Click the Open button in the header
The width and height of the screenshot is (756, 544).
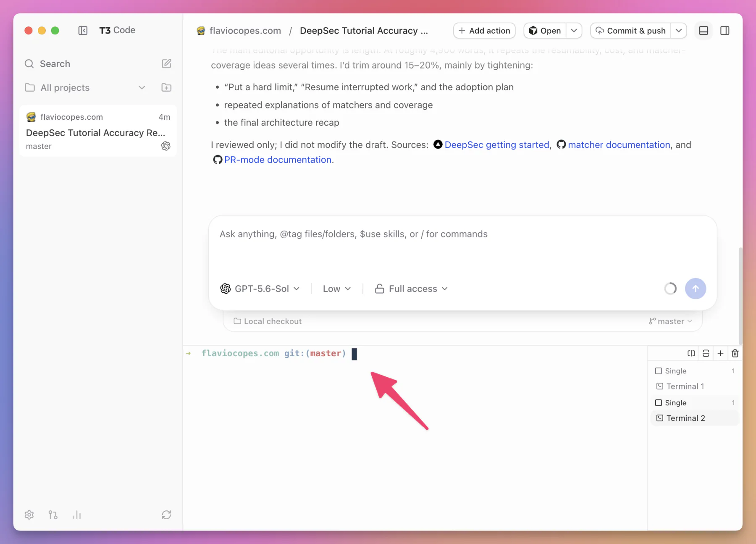tap(545, 31)
